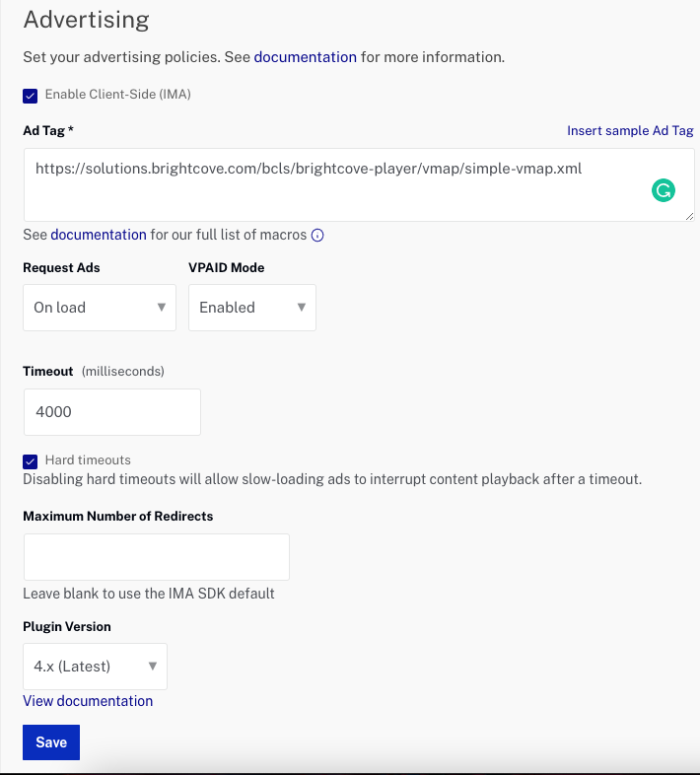Viewport: 700px width, 775px height.
Task: Click the Ad Tag textarea resize handle
Action: [x=688, y=215]
